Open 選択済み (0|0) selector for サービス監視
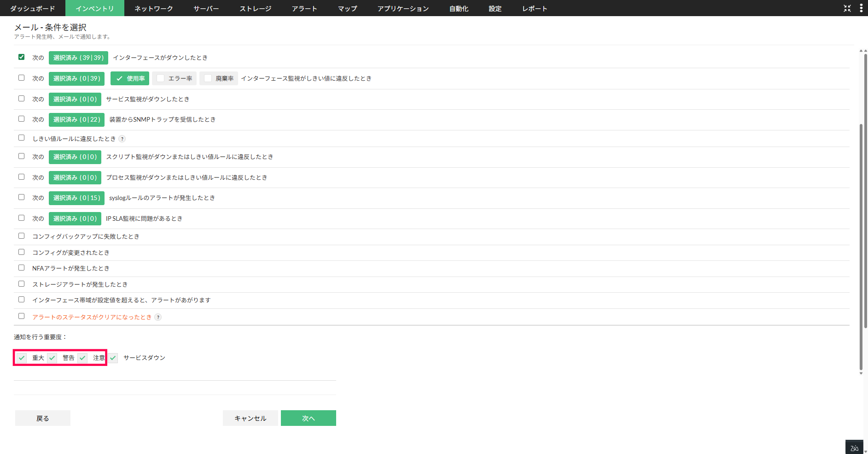 tap(75, 99)
